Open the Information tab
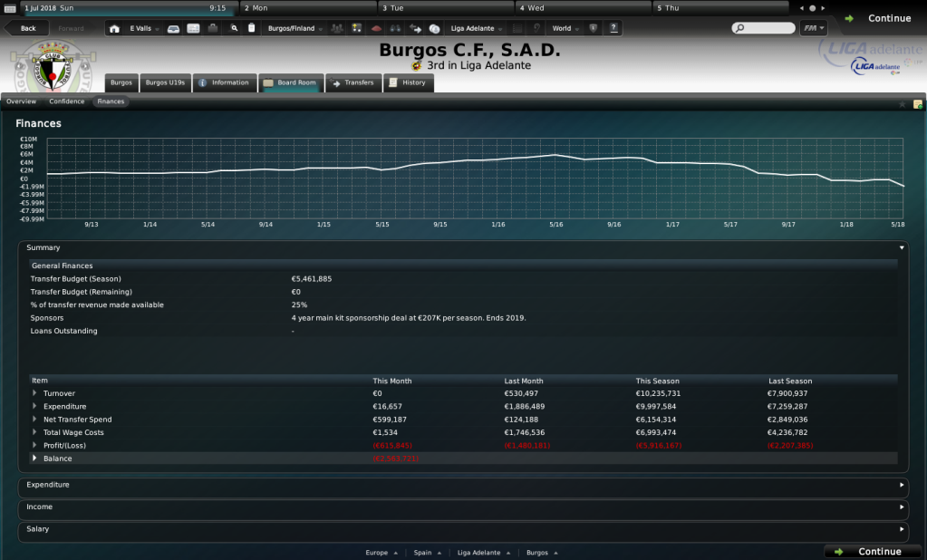The height and width of the screenshot is (560, 927). (225, 82)
